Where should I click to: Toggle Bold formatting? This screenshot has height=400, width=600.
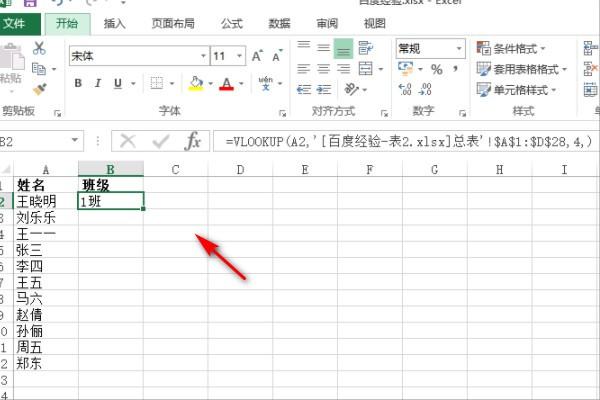[78, 83]
